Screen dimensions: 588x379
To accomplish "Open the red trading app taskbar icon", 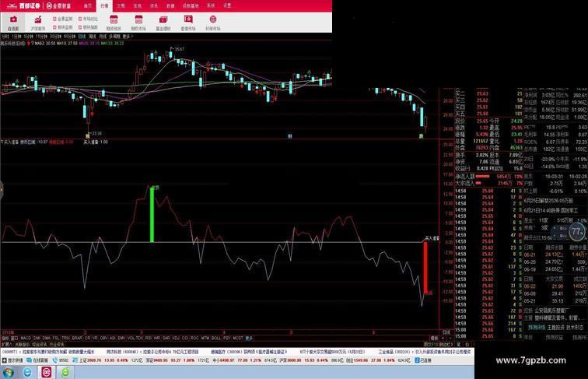I will coord(46,372).
